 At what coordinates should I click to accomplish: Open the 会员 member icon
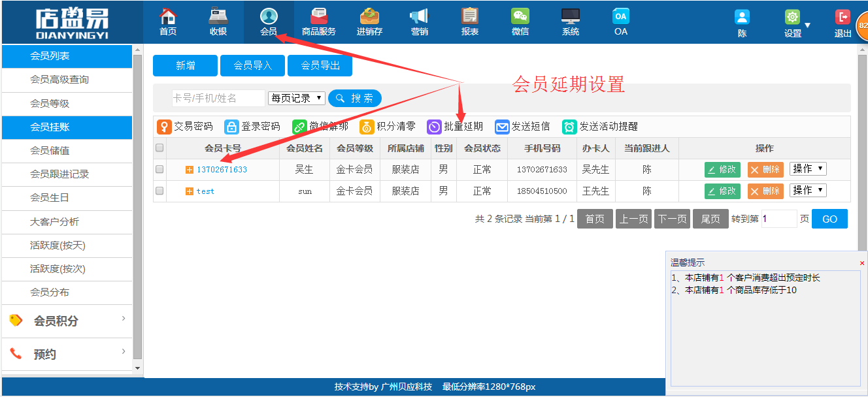(269, 16)
